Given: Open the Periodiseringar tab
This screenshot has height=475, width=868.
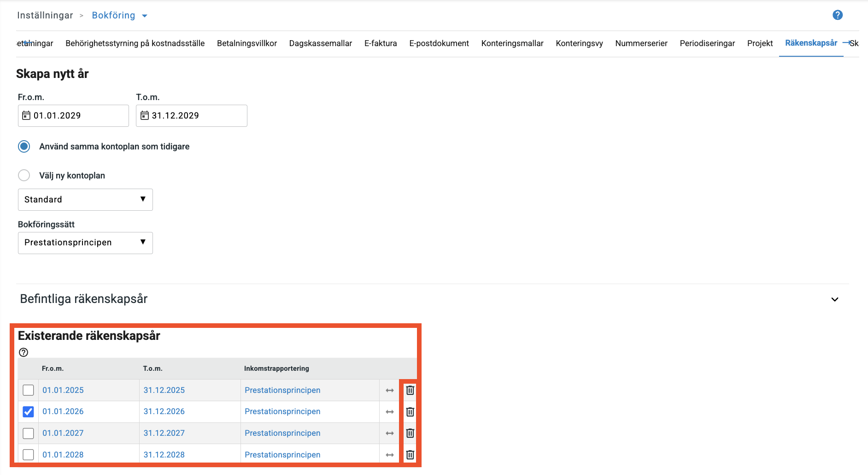Looking at the screenshot, I should pos(707,43).
